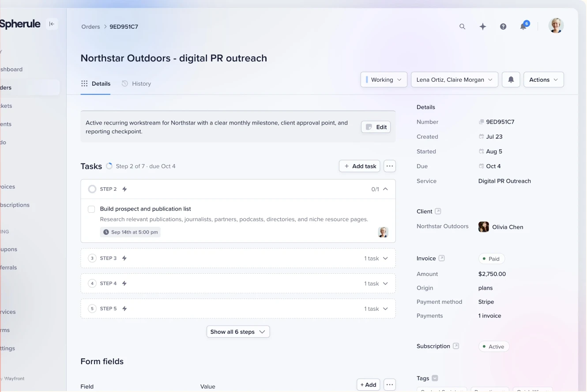Screen dimensions: 587x392
Task: Click the Step 2 automation lightning icon
Action: [124, 189]
